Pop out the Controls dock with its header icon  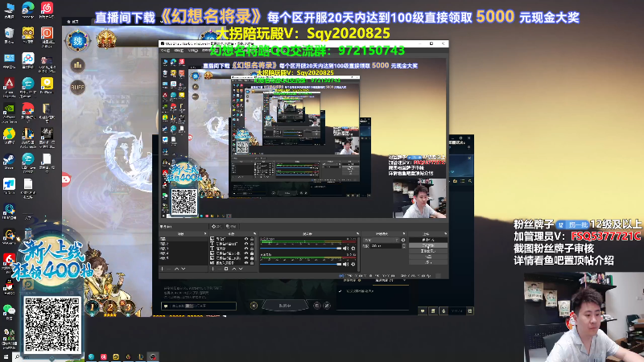[x=446, y=233]
